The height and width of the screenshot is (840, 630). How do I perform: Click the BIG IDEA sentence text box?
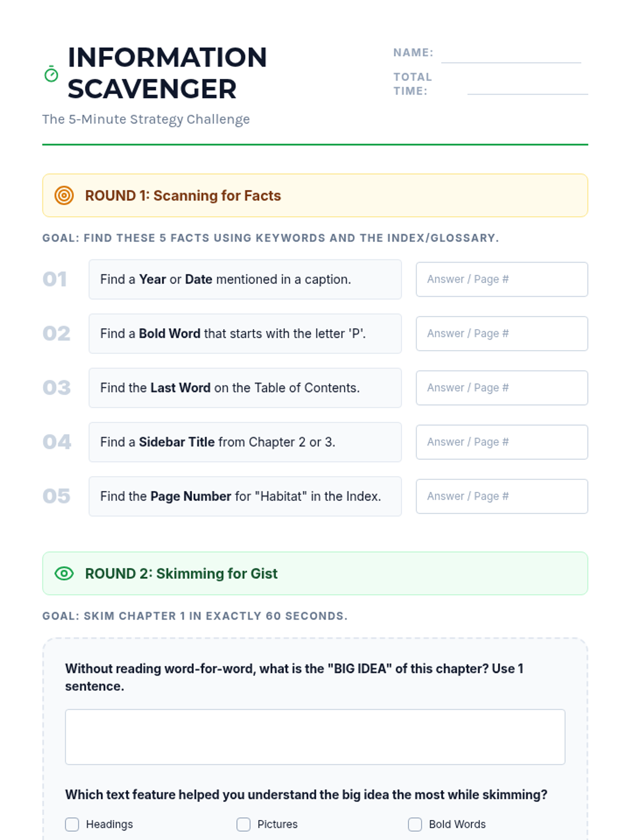[315, 737]
